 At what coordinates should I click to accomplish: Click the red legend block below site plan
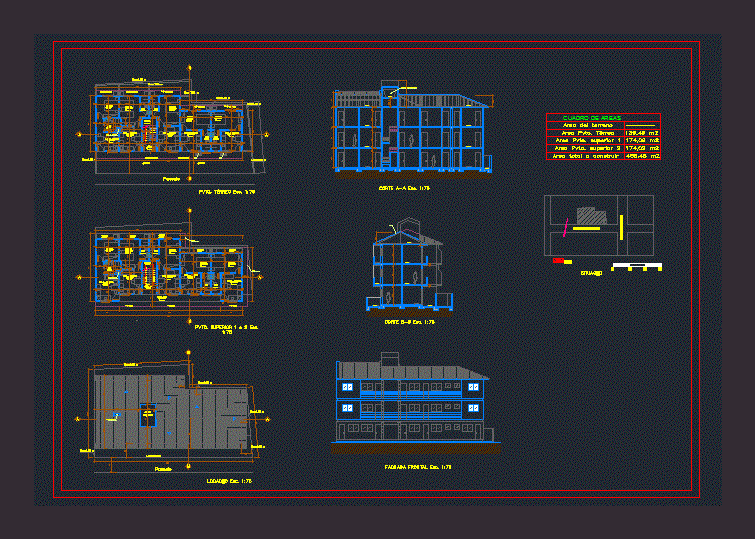(x=558, y=260)
